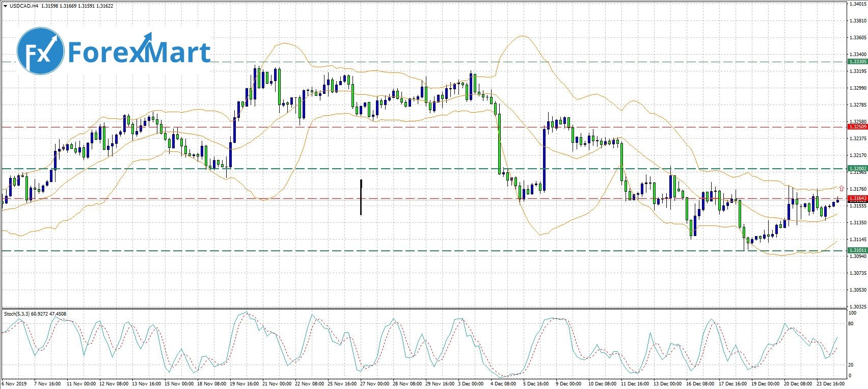Click the stochastic 20 level scale label

pyautogui.click(x=851, y=365)
